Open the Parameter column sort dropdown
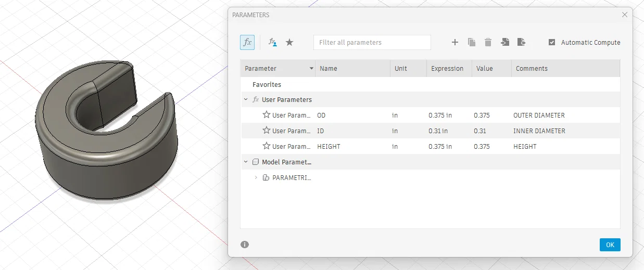 [x=311, y=68]
